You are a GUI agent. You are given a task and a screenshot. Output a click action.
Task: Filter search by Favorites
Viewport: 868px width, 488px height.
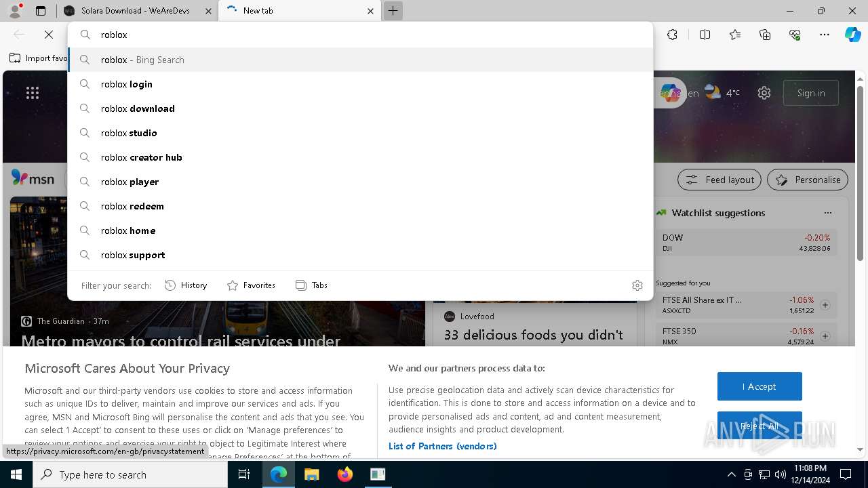[251, 285]
